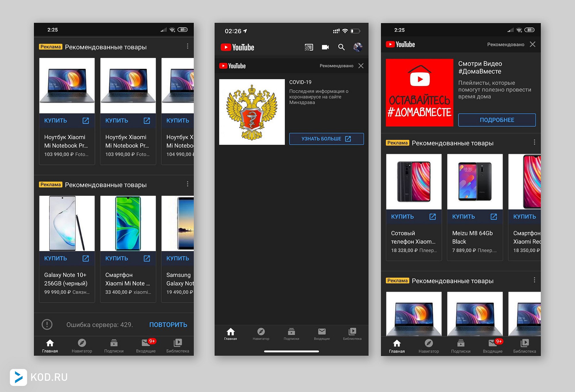This screenshot has height=392, width=575.
Task: Open the account avatar in middle phone
Action: click(358, 47)
